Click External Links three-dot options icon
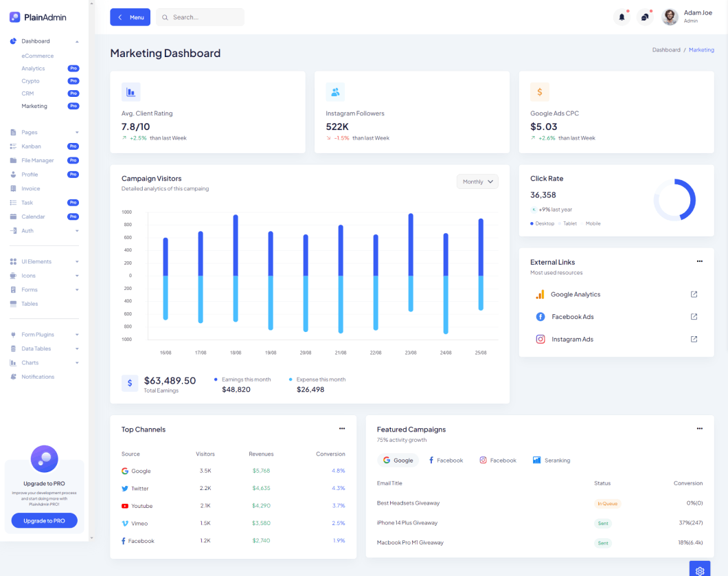 699,262
